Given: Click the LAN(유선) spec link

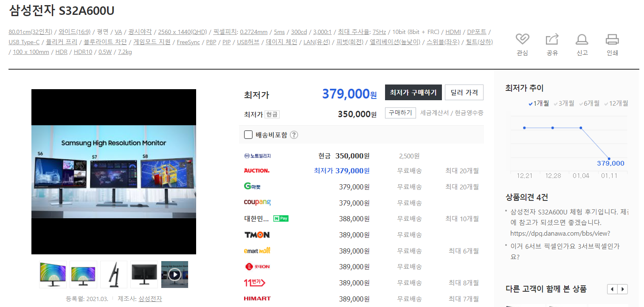Looking at the screenshot, I should 317,42.
